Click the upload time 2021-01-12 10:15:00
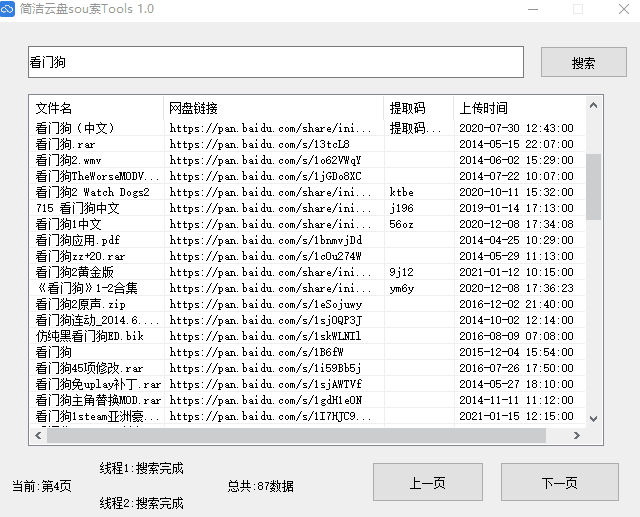Viewport: 640px width, 517px height. pos(516,272)
